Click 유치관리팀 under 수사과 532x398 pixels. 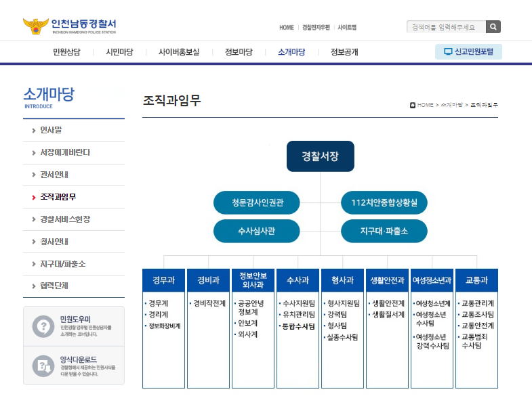tap(299, 315)
